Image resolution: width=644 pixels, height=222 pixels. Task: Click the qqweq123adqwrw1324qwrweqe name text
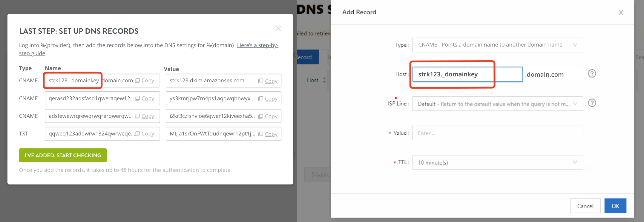92,134
